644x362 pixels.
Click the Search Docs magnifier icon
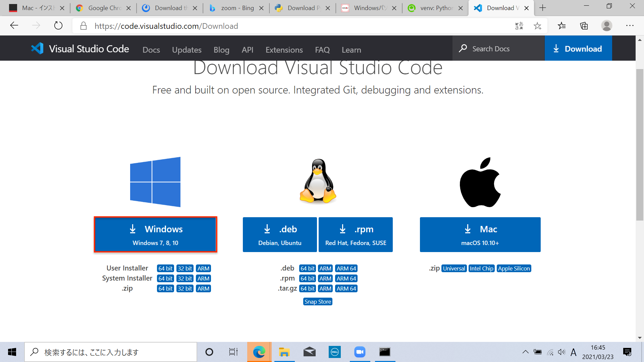[463, 48]
